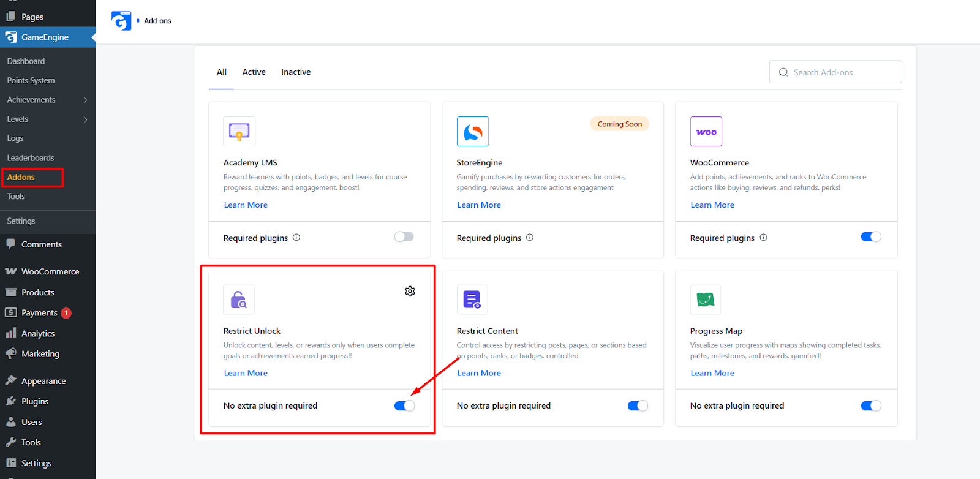The width and height of the screenshot is (980, 479).
Task: Show Academy LMS required plugins info icon
Action: [x=296, y=238]
